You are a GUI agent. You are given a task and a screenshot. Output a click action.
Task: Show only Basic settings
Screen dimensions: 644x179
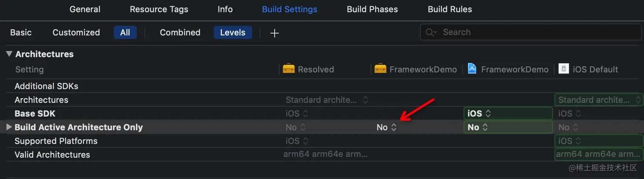tap(21, 32)
